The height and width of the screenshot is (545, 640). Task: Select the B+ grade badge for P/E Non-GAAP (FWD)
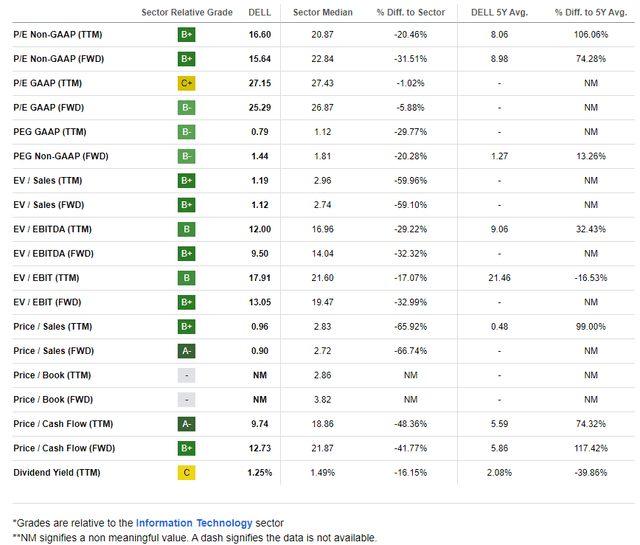pyautogui.click(x=187, y=59)
